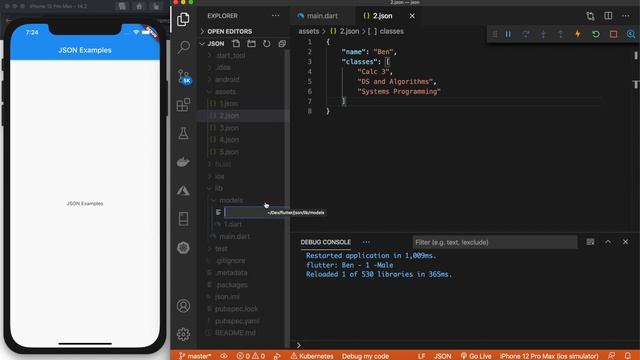Screen dimensions: 640x360
Task: Close the debug console panel
Action: click(625, 242)
